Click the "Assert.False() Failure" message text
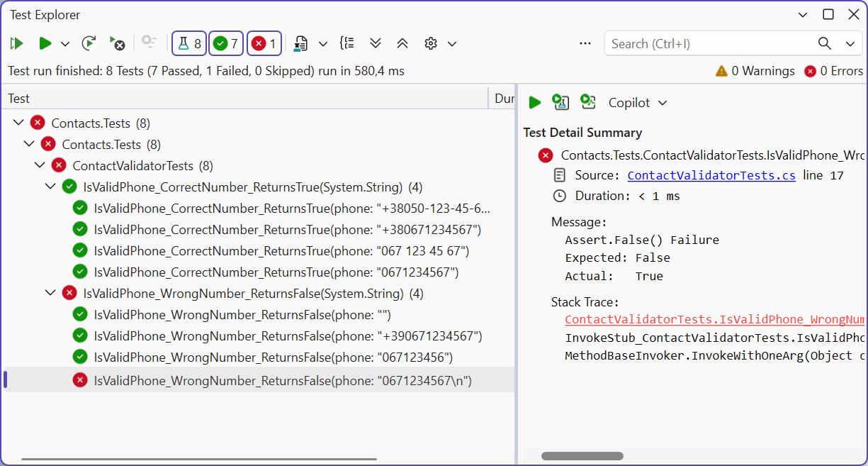 coord(642,240)
